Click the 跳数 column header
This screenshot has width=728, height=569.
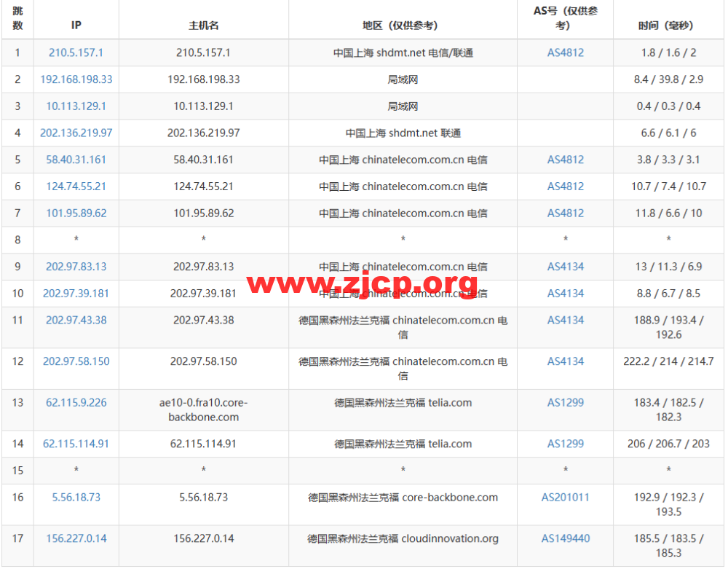coord(17,18)
